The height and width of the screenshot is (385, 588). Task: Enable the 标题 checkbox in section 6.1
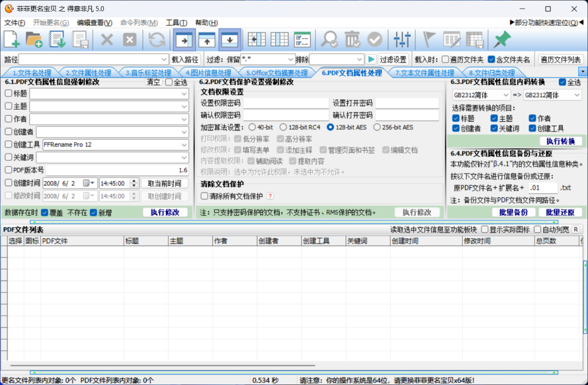coord(8,94)
